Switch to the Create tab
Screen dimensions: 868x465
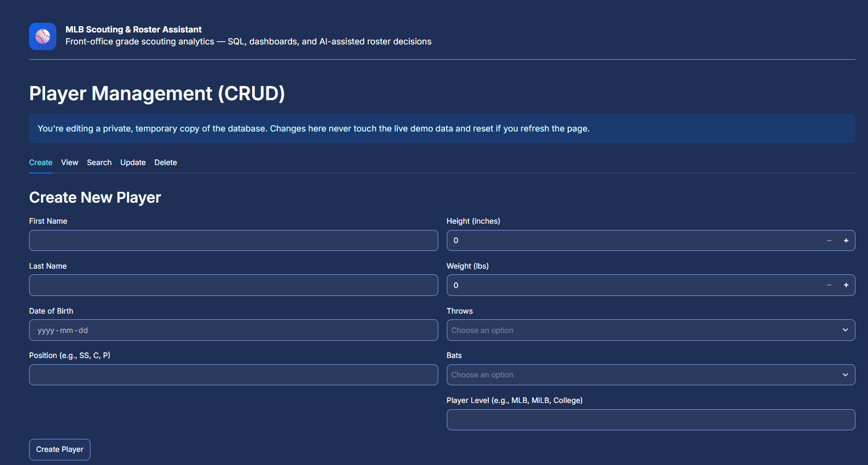click(x=40, y=163)
